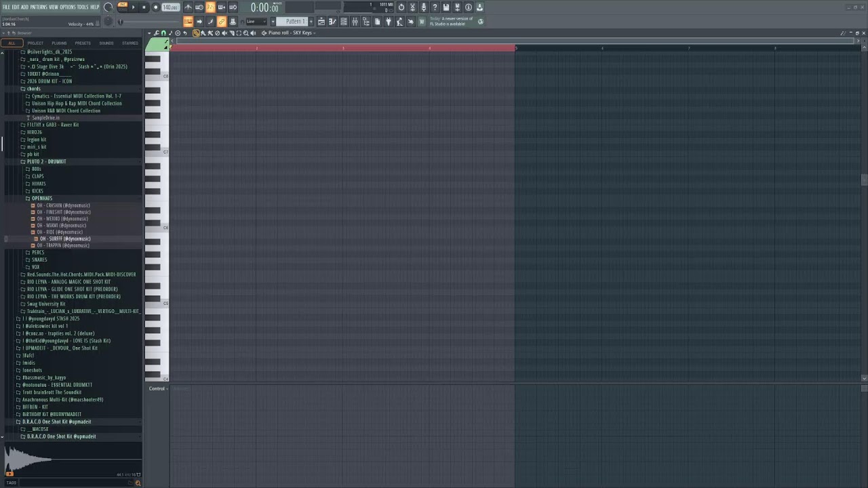Open the Mixer toolbar button
Screen dimensions: 868x488
click(x=355, y=22)
